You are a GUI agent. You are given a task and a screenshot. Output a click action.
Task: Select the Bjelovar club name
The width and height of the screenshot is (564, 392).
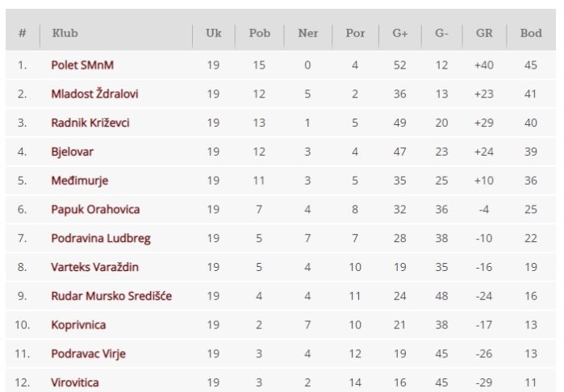pyautogui.click(x=73, y=152)
